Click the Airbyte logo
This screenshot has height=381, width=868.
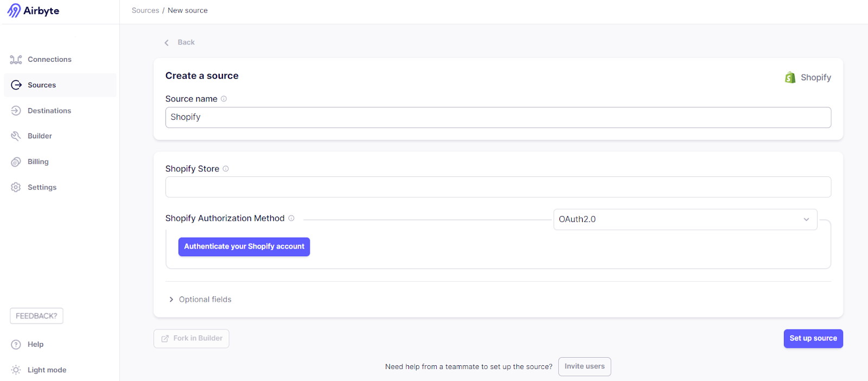33,11
